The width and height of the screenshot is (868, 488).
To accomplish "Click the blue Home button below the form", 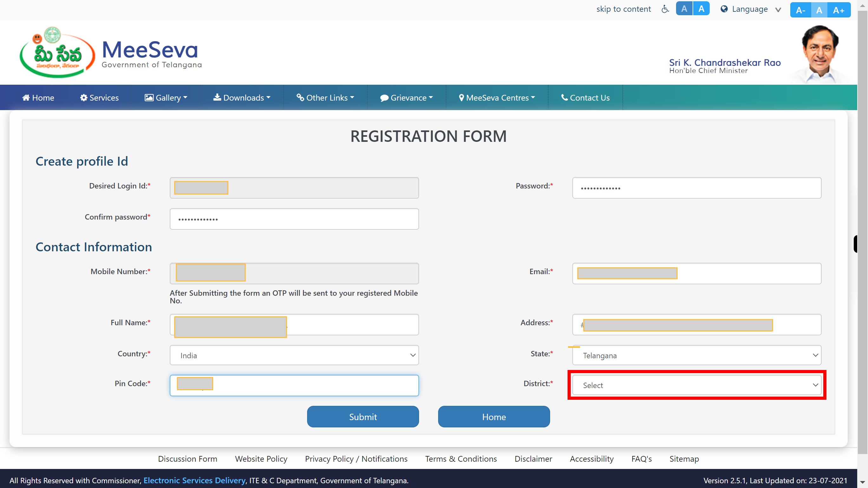I will pos(494,417).
